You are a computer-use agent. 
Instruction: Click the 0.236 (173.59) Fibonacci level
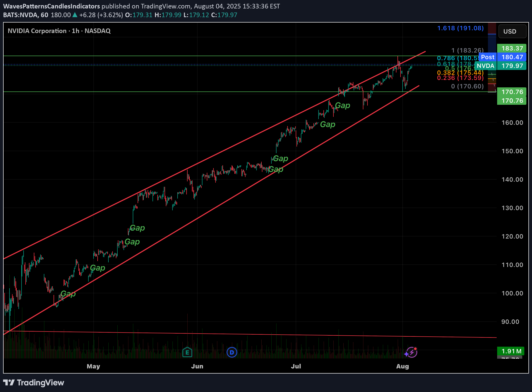tap(460, 78)
